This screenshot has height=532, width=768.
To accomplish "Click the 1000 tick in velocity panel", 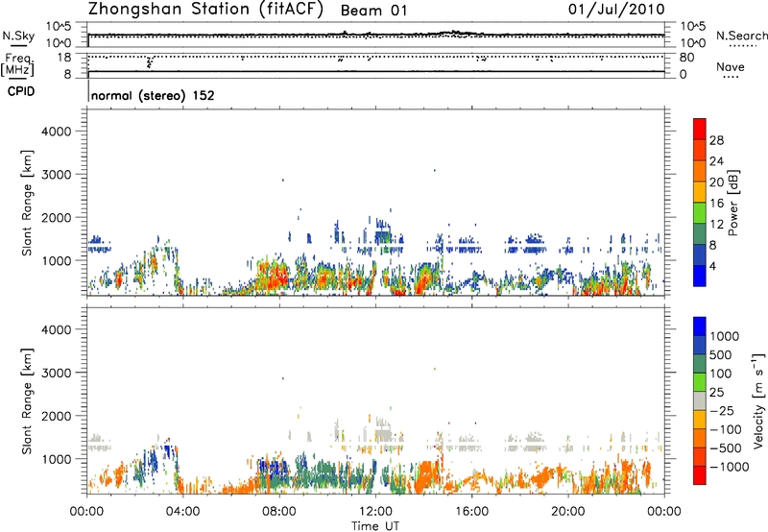I will [x=57, y=459].
